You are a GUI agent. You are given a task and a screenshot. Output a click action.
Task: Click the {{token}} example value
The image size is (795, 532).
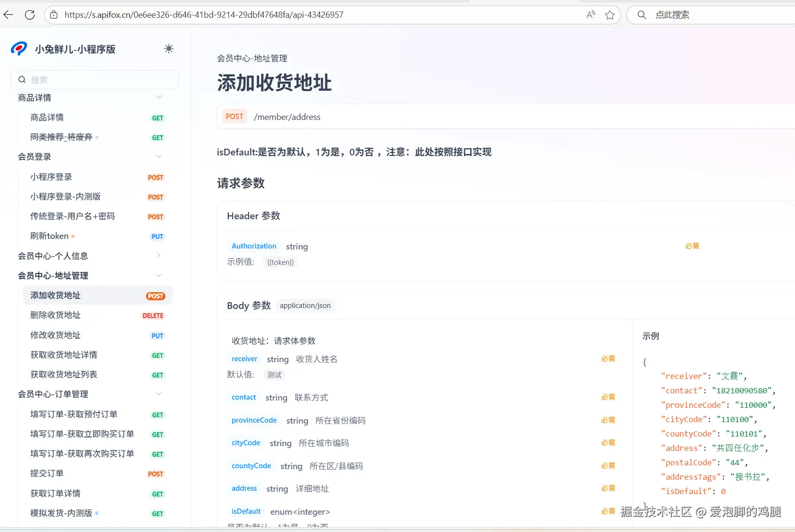[x=281, y=262]
